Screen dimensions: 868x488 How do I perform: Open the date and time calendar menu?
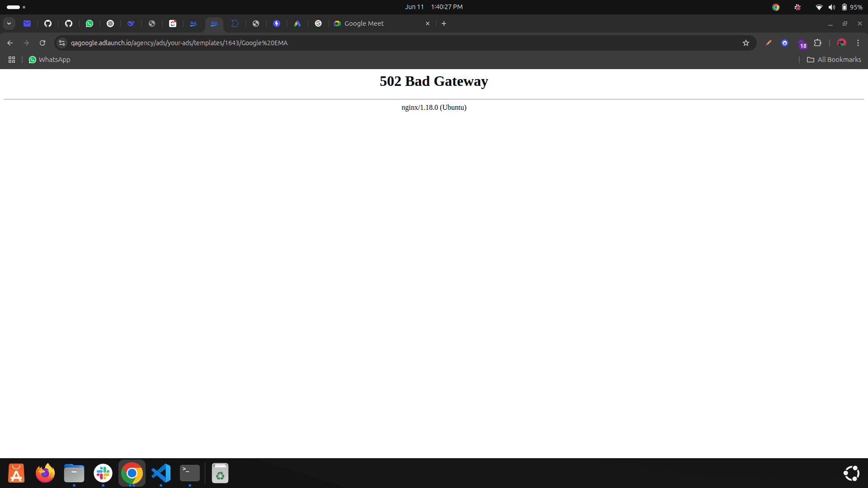point(434,7)
